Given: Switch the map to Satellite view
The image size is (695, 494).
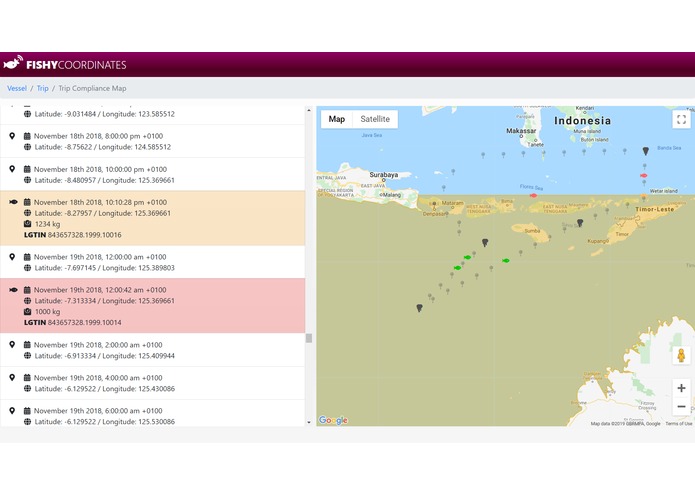Looking at the screenshot, I should (375, 119).
